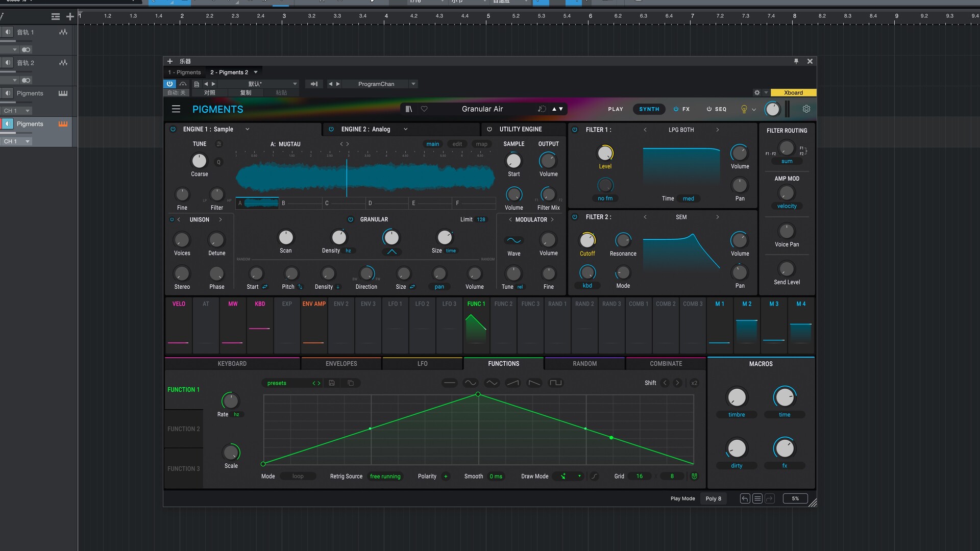Screen dimensions: 980x551
Task: Adjust the master volume knob in header
Action: pyautogui.click(x=773, y=109)
